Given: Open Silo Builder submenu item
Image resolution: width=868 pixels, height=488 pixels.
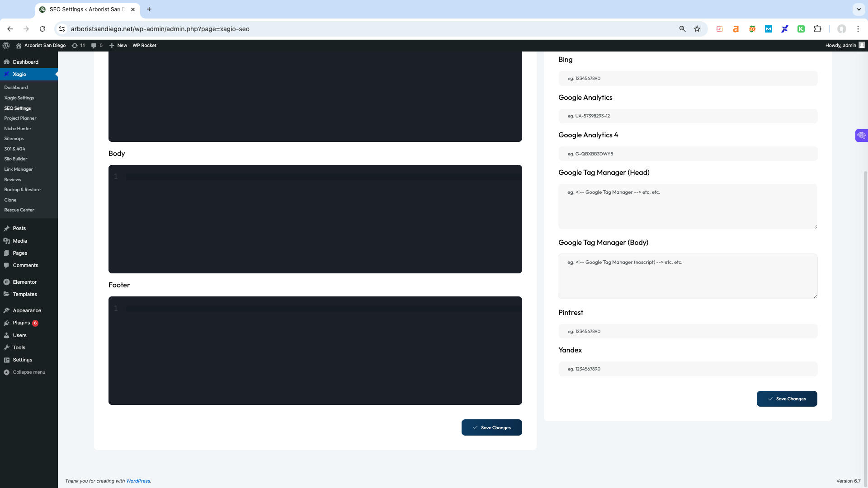Looking at the screenshot, I should coord(16,159).
